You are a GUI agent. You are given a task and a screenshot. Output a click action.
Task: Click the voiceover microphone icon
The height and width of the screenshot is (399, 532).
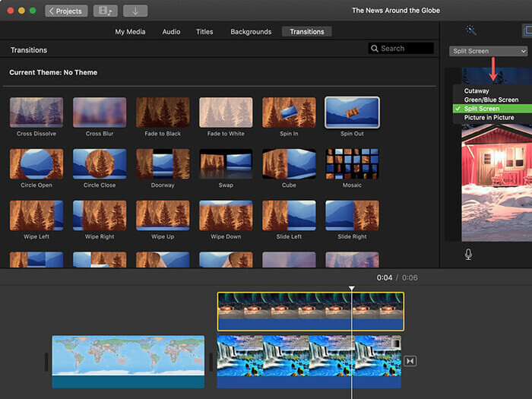pos(468,254)
